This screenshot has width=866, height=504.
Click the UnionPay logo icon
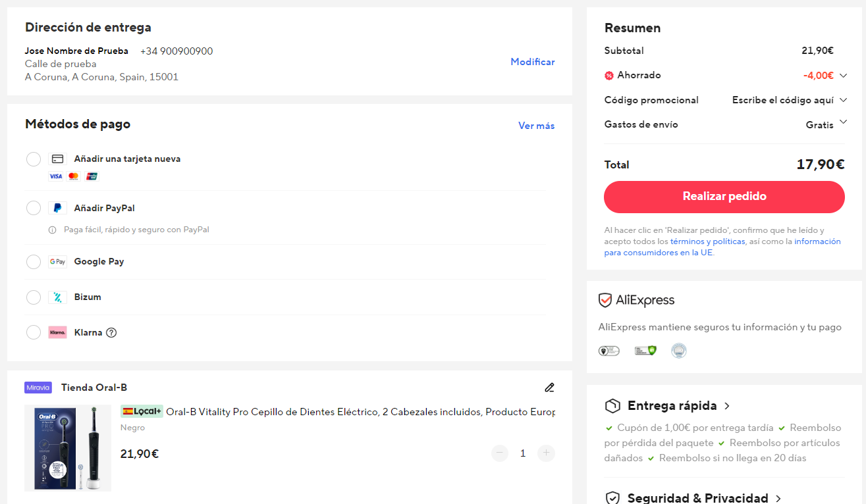(92, 176)
